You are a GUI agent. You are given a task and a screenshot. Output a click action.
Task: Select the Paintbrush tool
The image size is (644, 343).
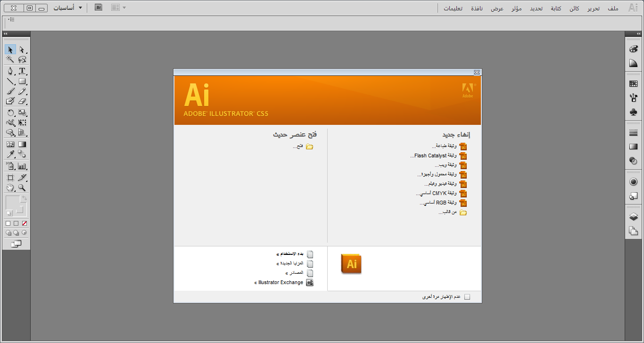pos(10,91)
